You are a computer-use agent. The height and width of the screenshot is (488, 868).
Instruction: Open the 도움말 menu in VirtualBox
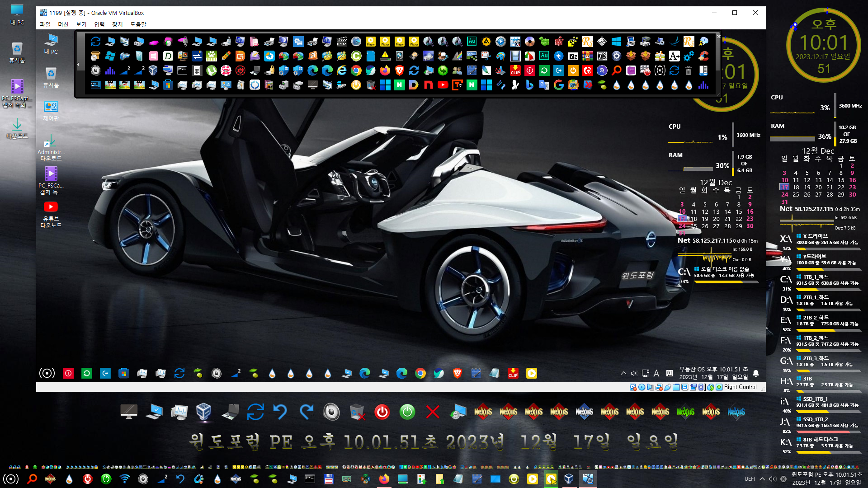pos(138,24)
